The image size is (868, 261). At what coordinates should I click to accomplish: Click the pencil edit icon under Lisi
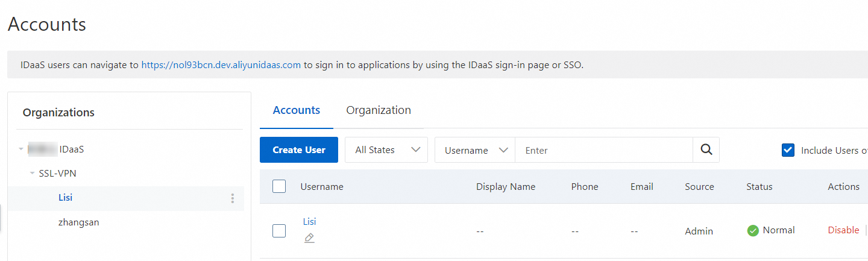309,238
